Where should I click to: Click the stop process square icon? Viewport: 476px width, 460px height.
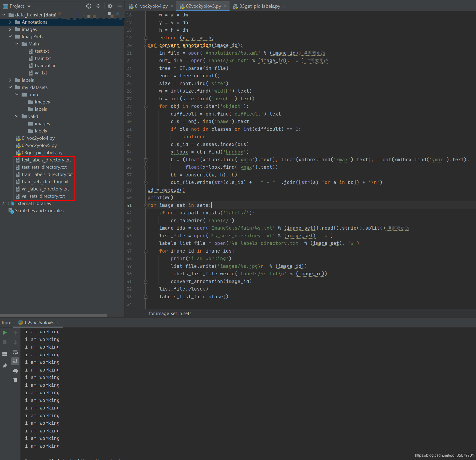(x=5, y=342)
